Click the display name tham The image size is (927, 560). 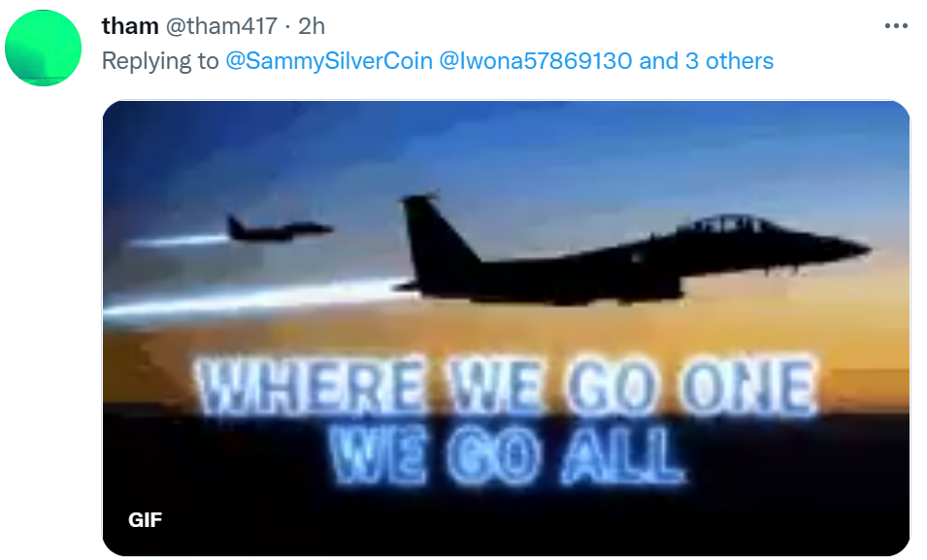click(x=130, y=26)
